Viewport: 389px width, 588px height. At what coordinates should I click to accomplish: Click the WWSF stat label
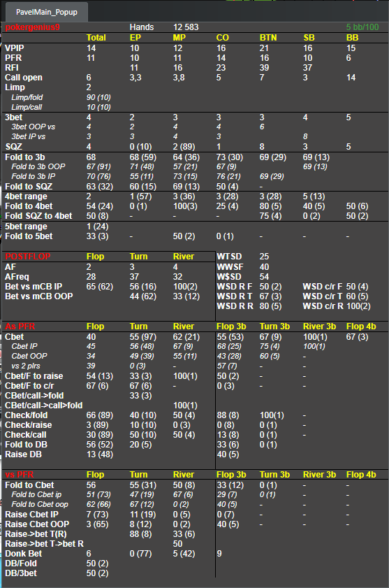click(230, 266)
